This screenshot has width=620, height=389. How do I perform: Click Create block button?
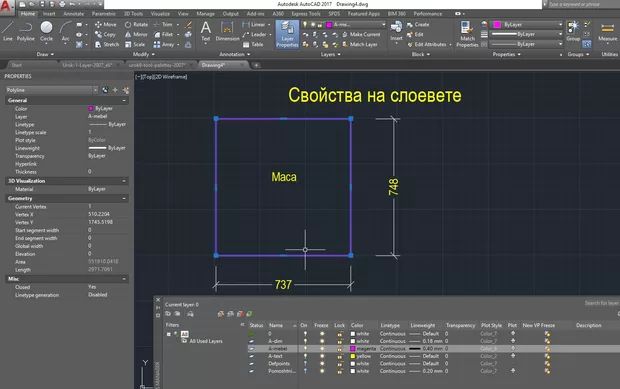tap(418, 25)
